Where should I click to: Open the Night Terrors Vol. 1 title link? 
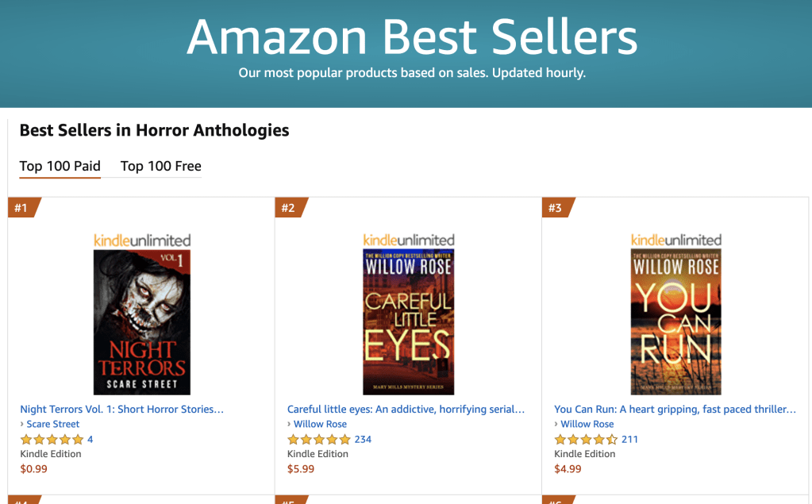click(121, 410)
